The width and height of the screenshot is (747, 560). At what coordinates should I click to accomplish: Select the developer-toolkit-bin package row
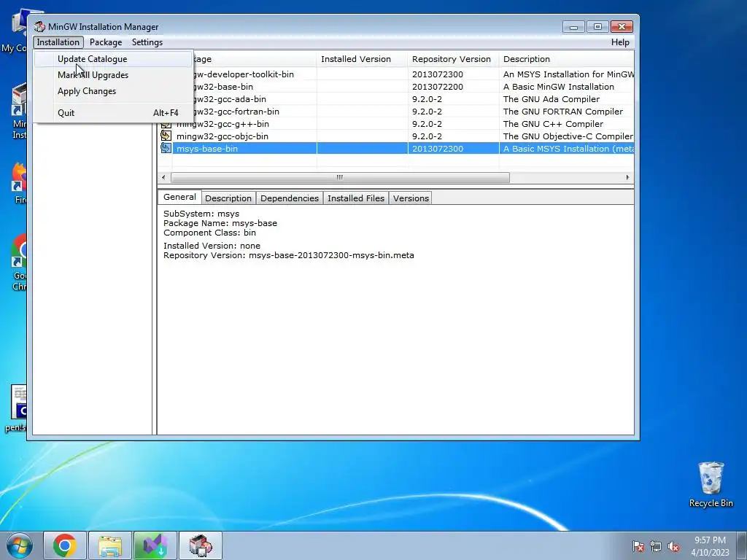coord(396,74)
